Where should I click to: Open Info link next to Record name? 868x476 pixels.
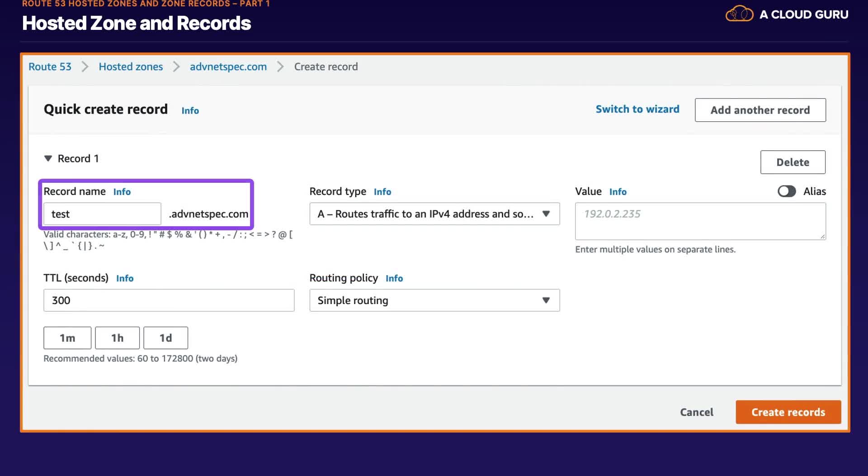click(x=122, y=192)
